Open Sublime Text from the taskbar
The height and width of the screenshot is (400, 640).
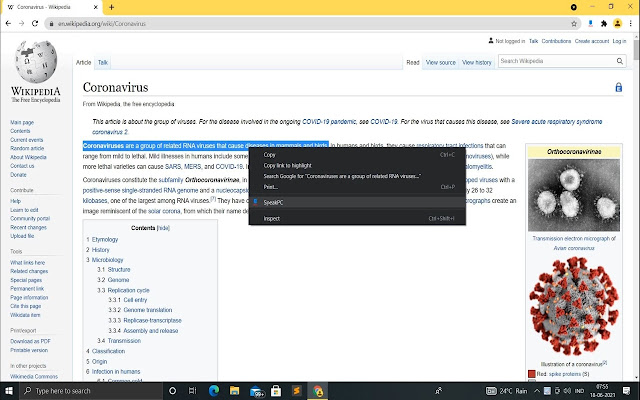[297, 391]
